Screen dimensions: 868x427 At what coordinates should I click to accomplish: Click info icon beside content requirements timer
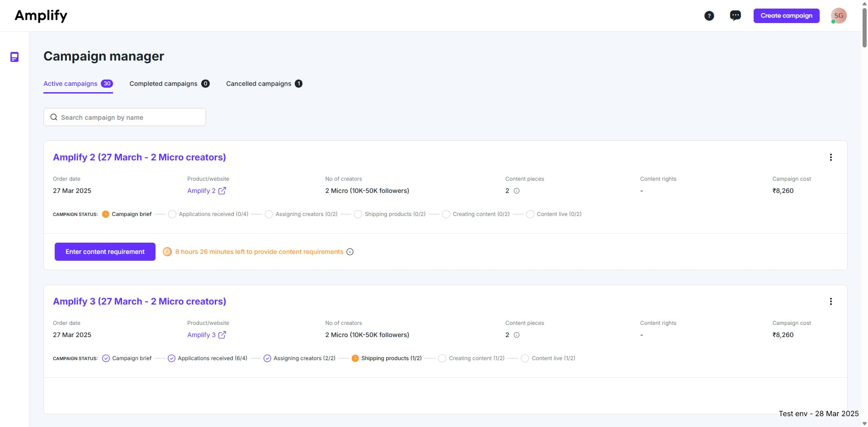pyautogui.click(x=350, y=252)
